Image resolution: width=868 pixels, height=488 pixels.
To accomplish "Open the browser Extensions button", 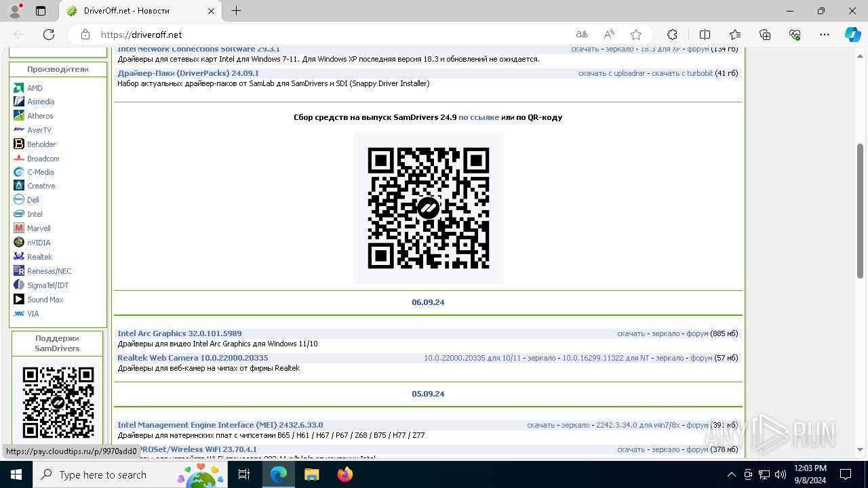I will [672, 35].
